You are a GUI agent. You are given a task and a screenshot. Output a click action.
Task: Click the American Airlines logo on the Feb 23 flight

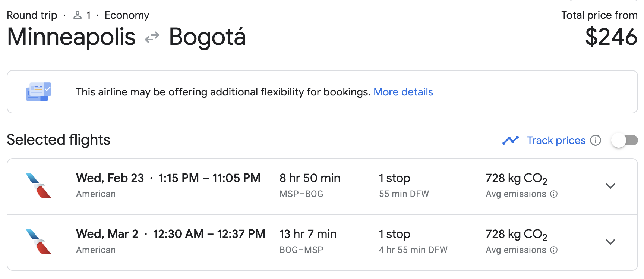(38, 186)
